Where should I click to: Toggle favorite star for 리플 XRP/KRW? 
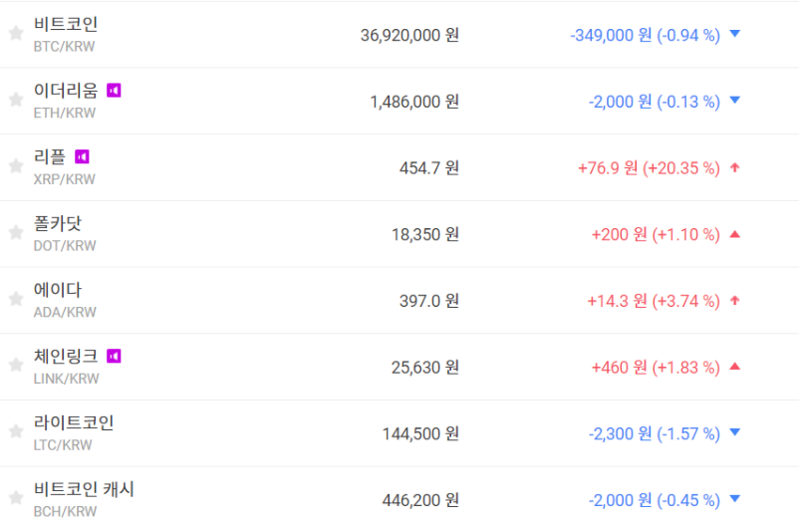tap(15, 166)
